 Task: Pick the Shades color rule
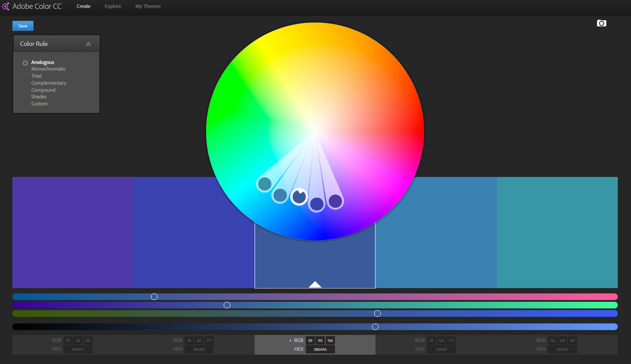(x=39, y=97)
